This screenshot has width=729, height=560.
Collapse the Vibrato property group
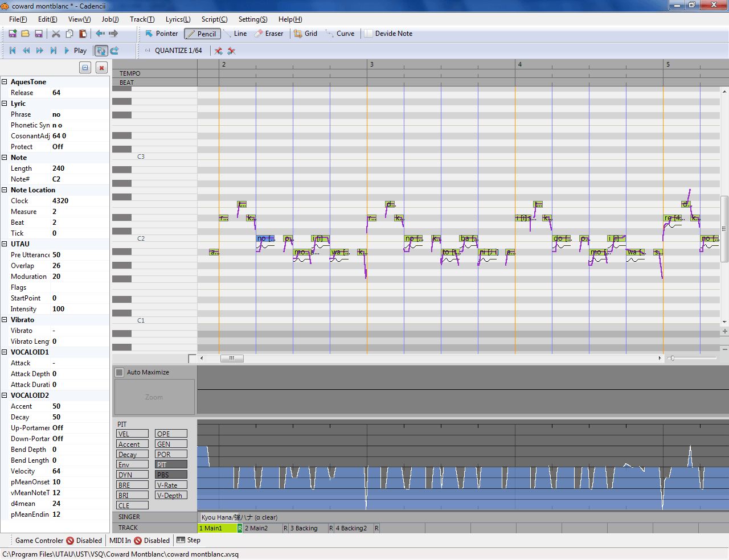[5, 319]
